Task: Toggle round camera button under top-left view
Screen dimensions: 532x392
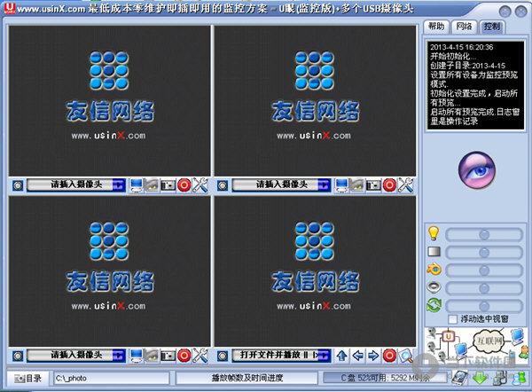Action: (x=18, y=185)
